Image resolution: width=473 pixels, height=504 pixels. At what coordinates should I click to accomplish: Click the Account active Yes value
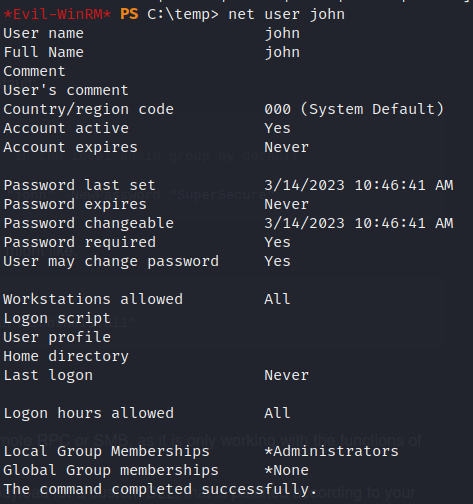pos(277,128)
